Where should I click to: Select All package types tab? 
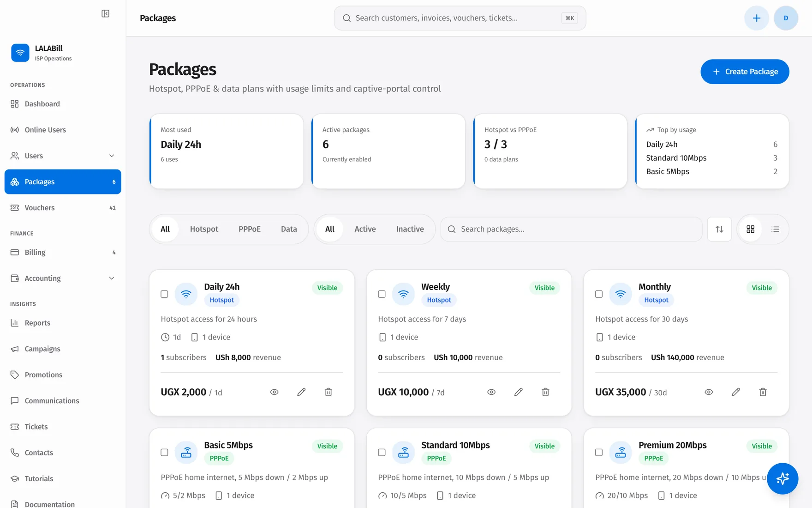[x=165, y=229]
